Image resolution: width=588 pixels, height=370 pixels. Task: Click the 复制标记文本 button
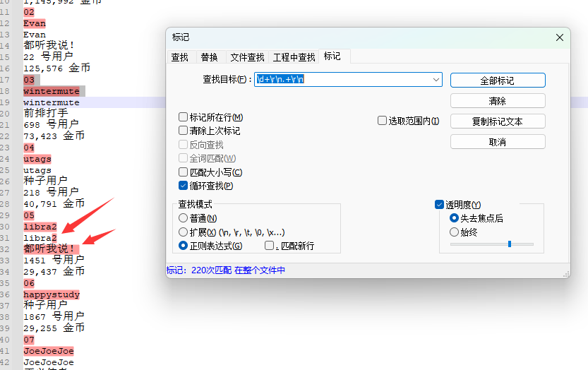[497, 121]
